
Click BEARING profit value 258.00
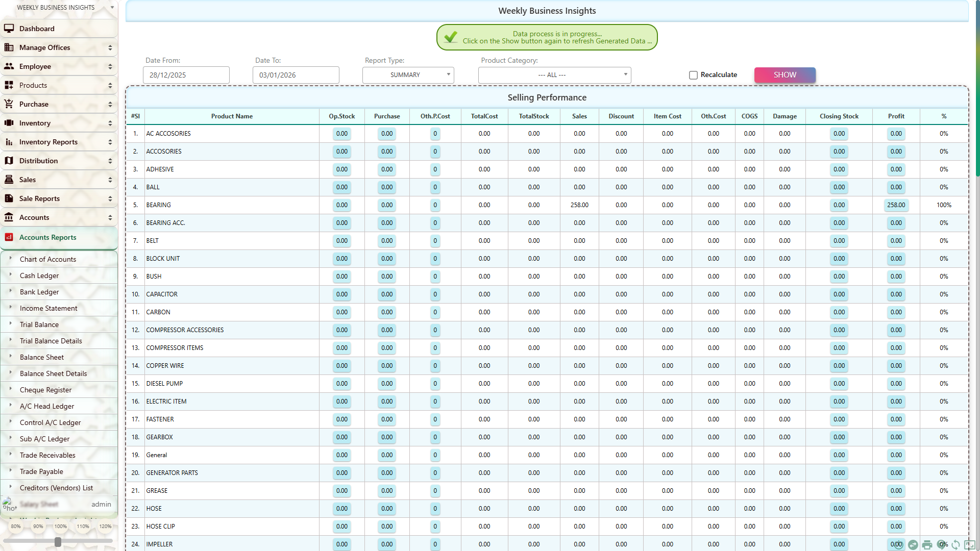[x=896, y=205]
